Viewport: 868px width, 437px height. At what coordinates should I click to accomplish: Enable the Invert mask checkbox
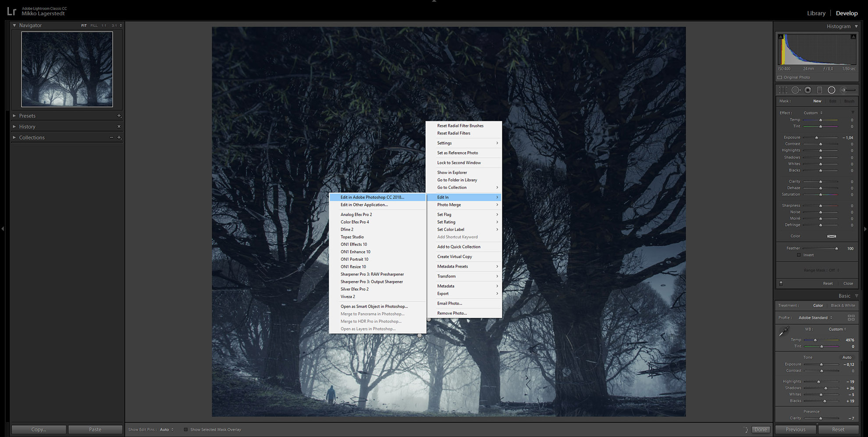tap(799, 255)
